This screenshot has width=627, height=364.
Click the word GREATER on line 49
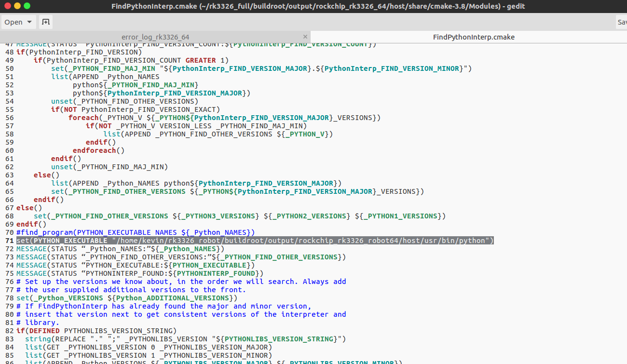201,60
